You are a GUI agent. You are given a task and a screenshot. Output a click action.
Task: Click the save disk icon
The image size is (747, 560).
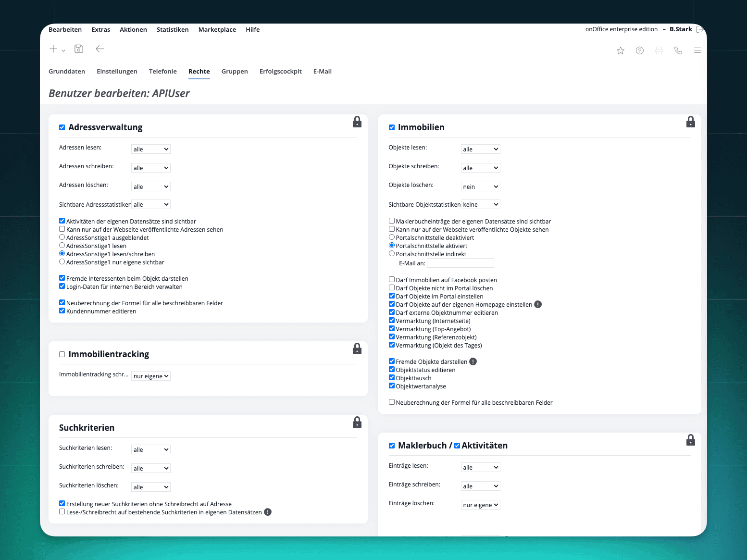pos(79,49)
